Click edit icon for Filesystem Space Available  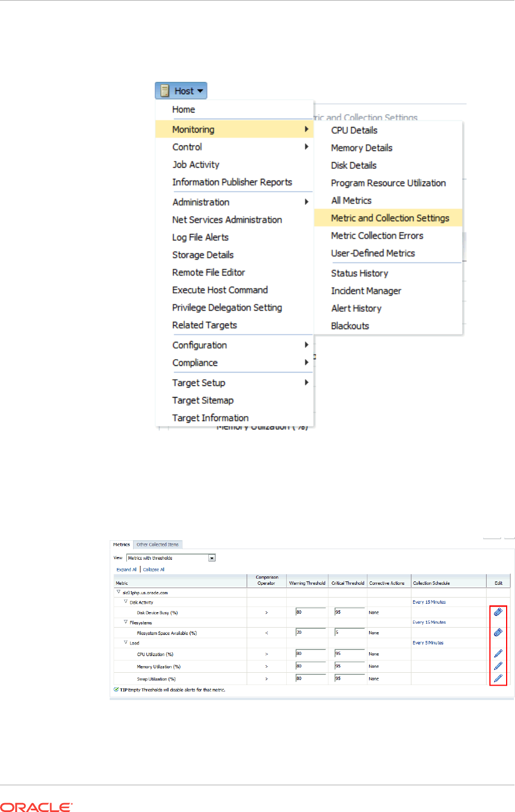(498, 633)
